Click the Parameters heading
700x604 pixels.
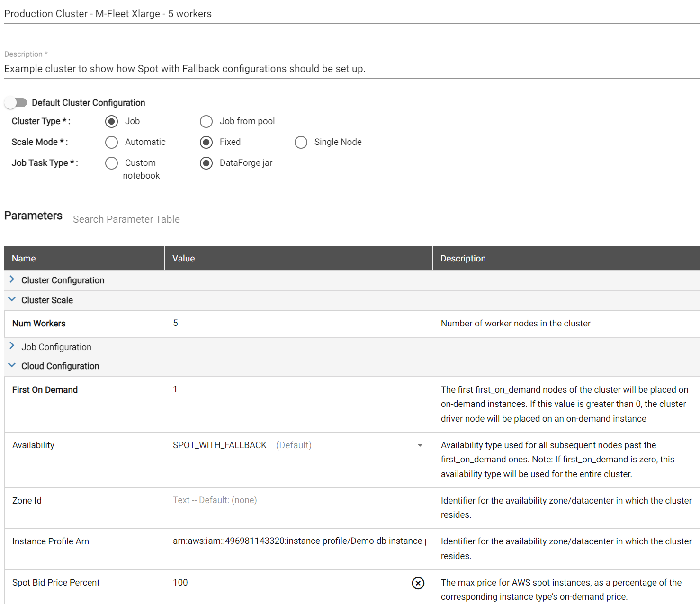point(33,216)
